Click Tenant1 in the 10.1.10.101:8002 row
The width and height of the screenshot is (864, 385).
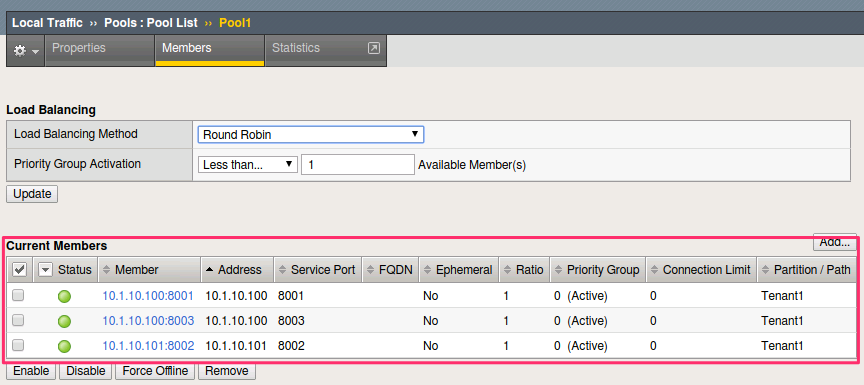[782, 346]
